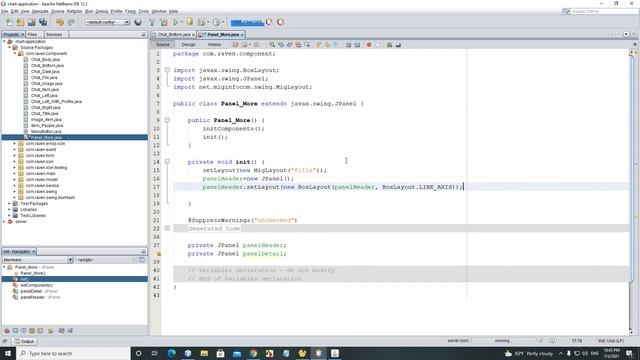Click the Clean and Build icon

pos(164,22)
